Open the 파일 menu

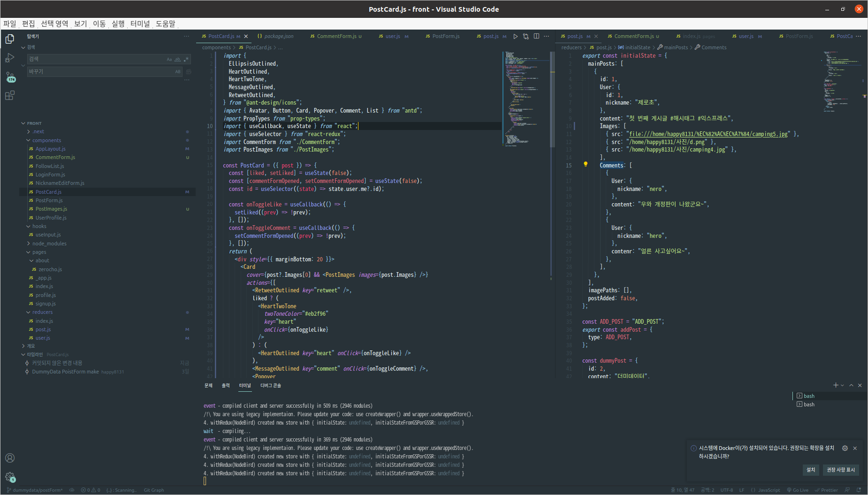9,23
